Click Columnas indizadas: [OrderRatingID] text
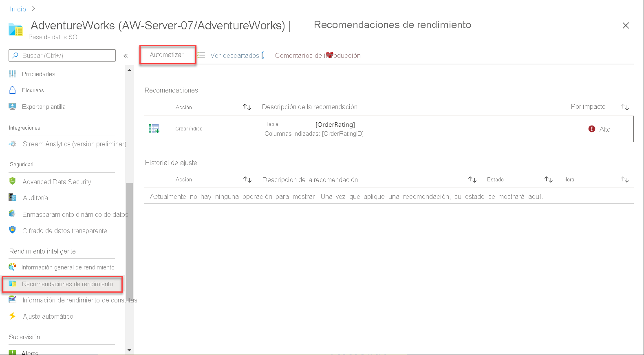The image size is (644, 355). pyautogui.click(x=314, y=134)
